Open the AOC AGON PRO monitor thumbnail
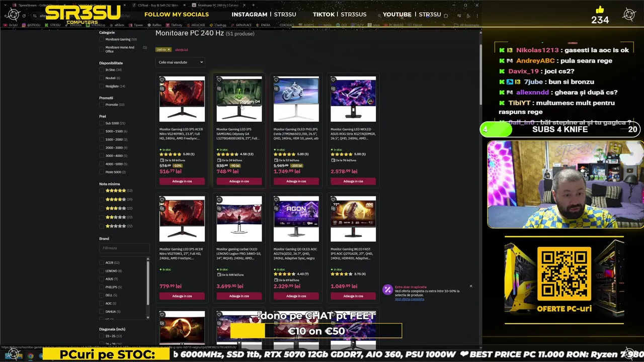The image size is (644, 362). 296,219
